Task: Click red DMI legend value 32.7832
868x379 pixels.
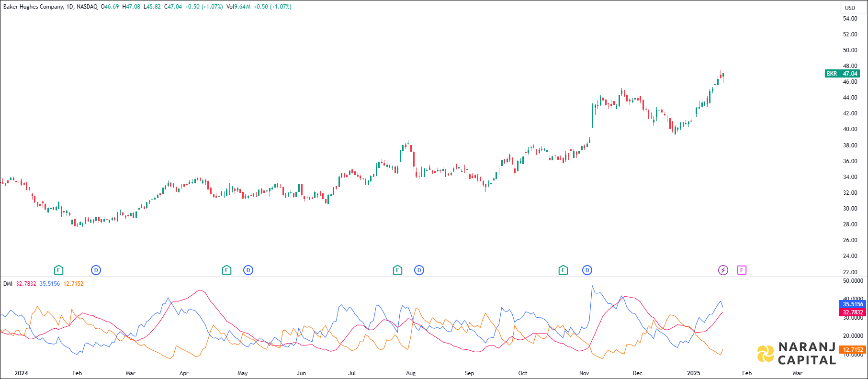Action: point(26,284)
